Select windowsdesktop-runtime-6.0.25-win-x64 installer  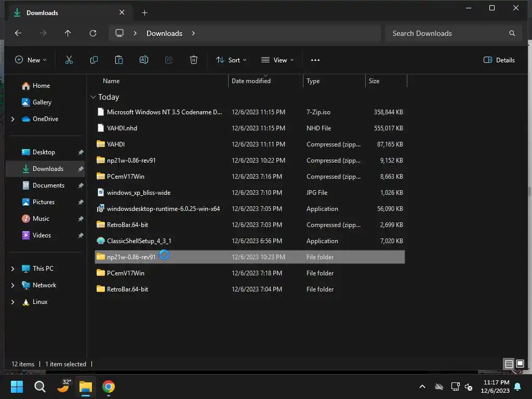[x=250, y=209]
